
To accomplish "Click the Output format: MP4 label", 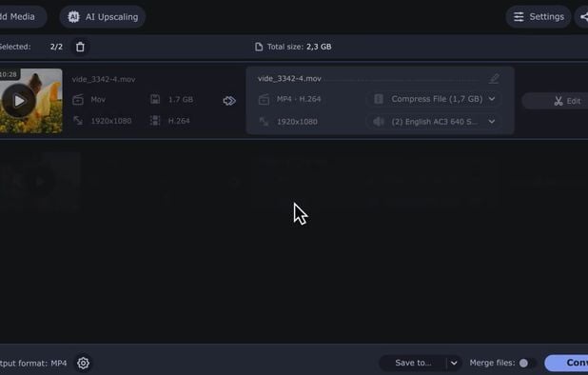I will pos(33,363).
